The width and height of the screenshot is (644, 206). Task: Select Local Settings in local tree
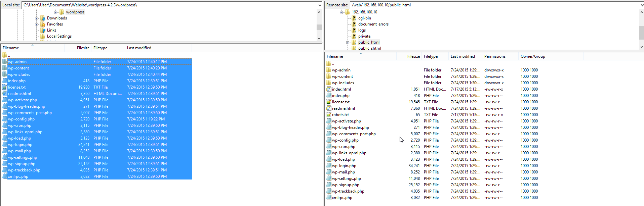(59, 36)
